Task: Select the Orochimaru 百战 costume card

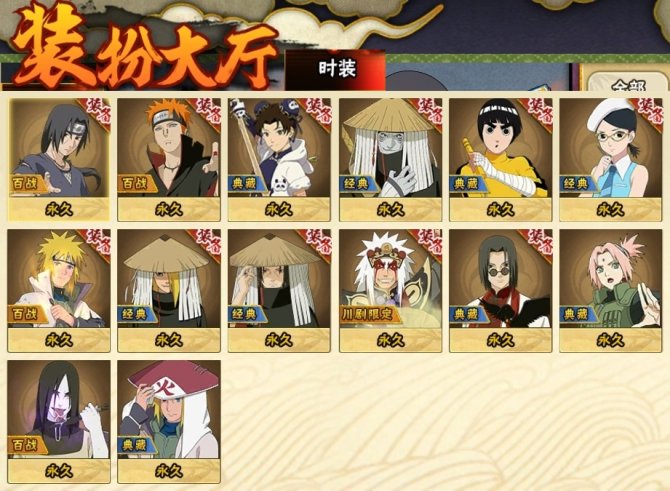Action: pos(59,422)
